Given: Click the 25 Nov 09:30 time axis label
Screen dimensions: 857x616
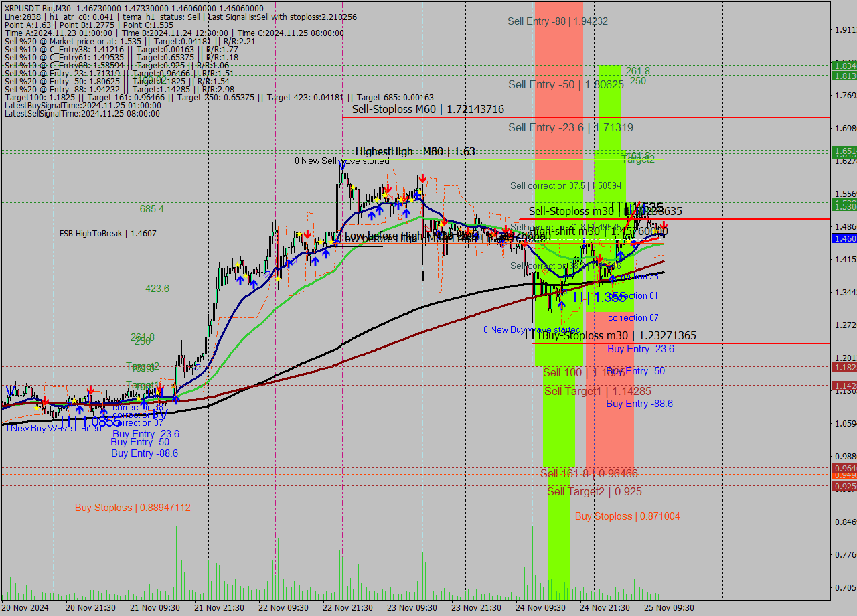Looking at the screenshot, I should 669,608.
